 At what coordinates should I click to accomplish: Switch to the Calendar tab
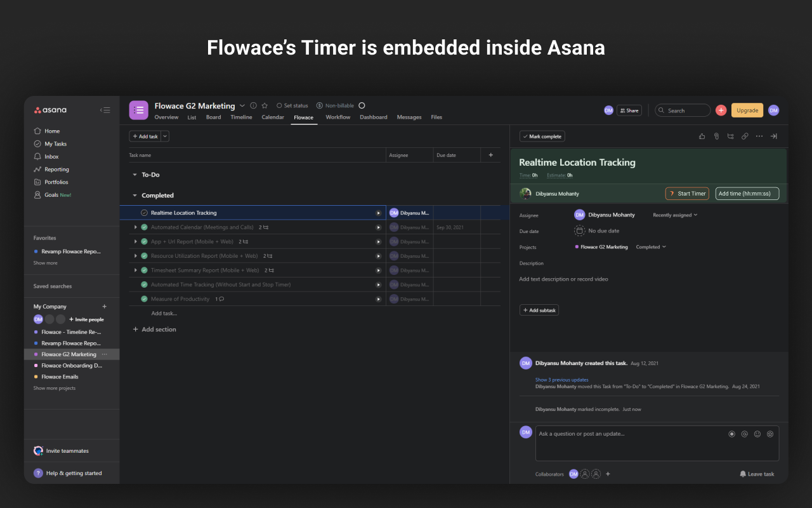(x=273, y=117)
